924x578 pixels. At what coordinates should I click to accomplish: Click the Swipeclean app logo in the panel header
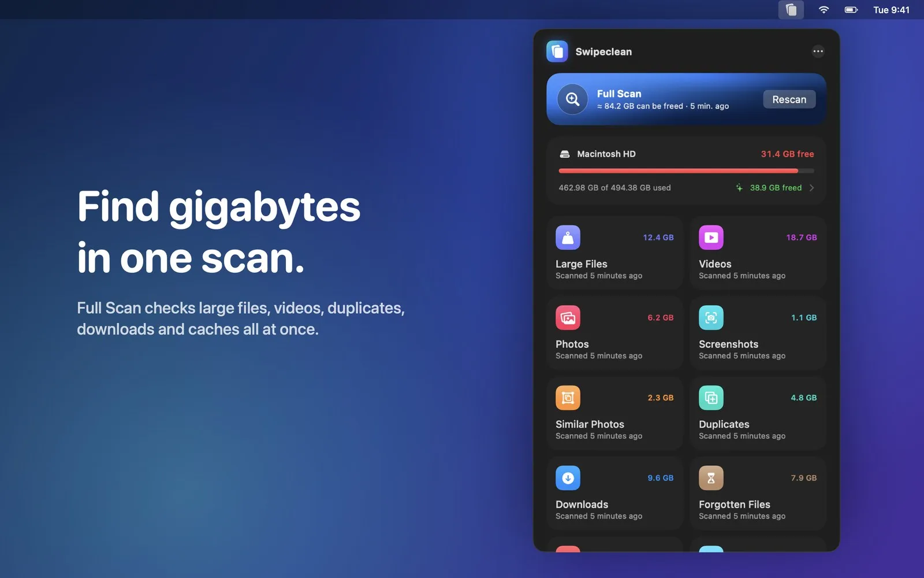click(x=557, y=51)
